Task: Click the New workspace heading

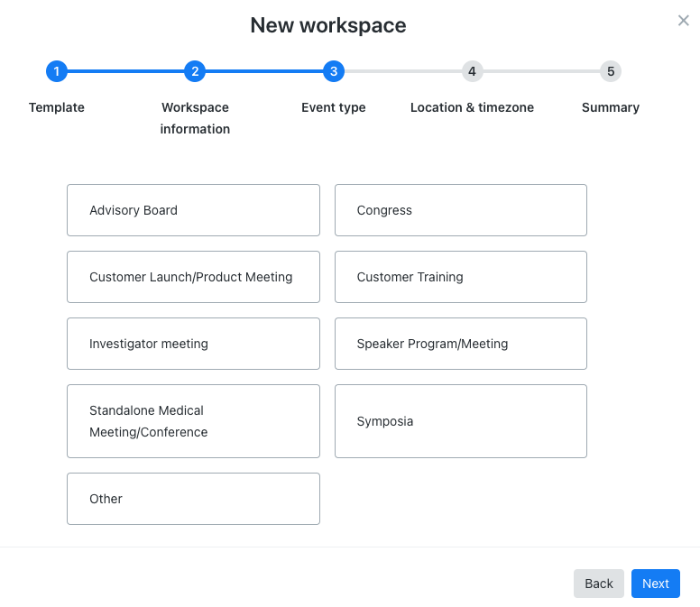Action: point(328,25)
